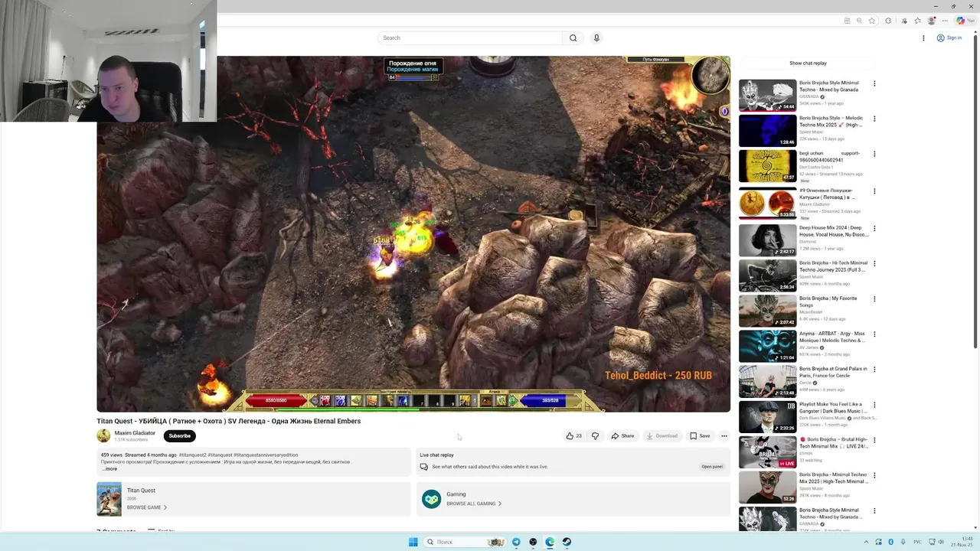Click the Share button
Screen dimensions: 980x551
(622, 436)
